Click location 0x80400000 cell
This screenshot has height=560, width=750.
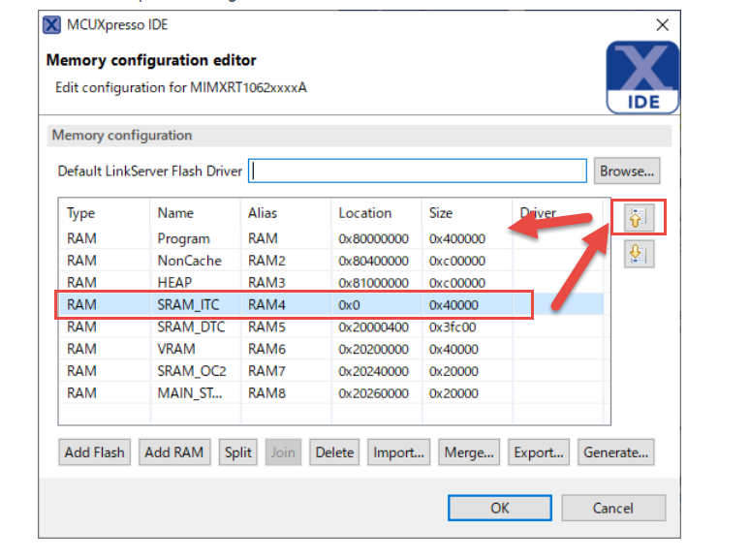[x=374, y=261]
